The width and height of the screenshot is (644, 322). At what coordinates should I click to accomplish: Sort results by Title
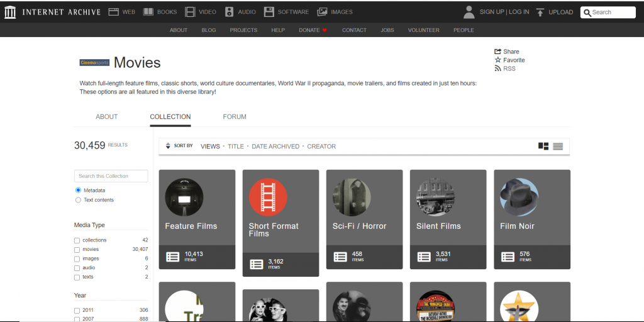click(x=236, y=146)
